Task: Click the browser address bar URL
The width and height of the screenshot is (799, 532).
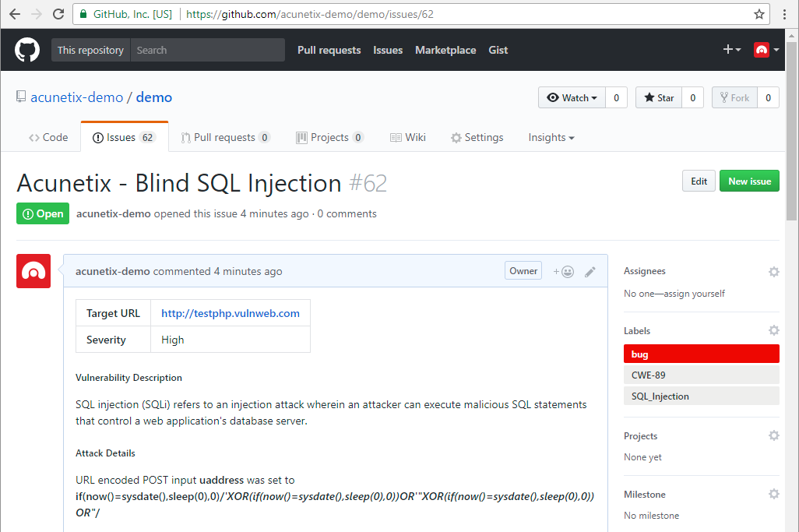Action: (x=310, y=14)
